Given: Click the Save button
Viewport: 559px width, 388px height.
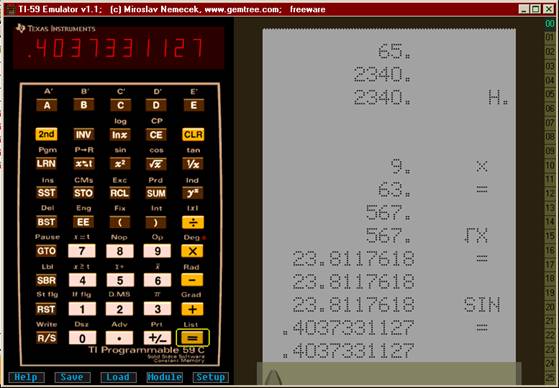Looking at the screenshot, I should (x=72, y=377).
